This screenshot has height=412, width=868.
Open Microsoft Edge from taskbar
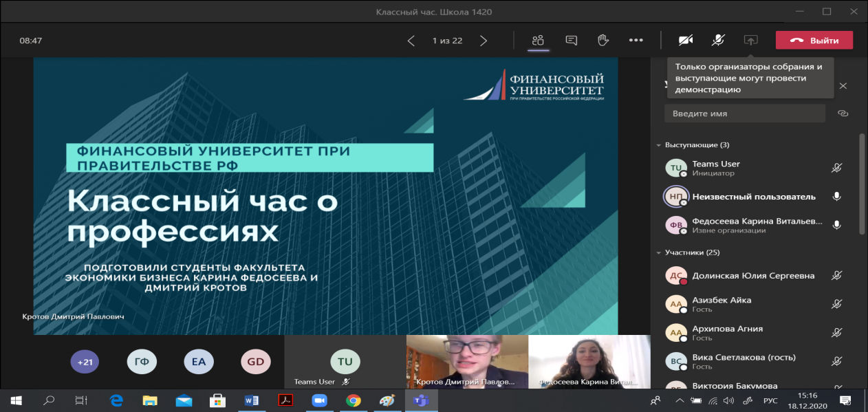click(x=116, y=400)
